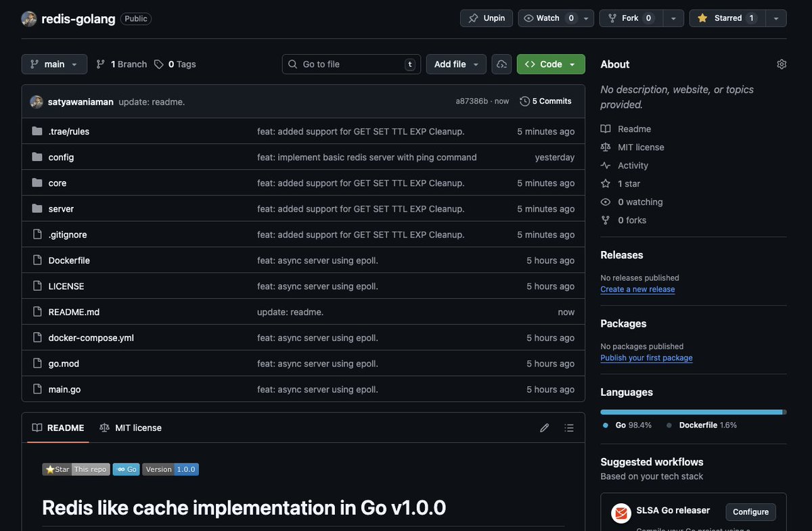Click the Star This repo badge

pyautogui.click(x=76, y=469)
